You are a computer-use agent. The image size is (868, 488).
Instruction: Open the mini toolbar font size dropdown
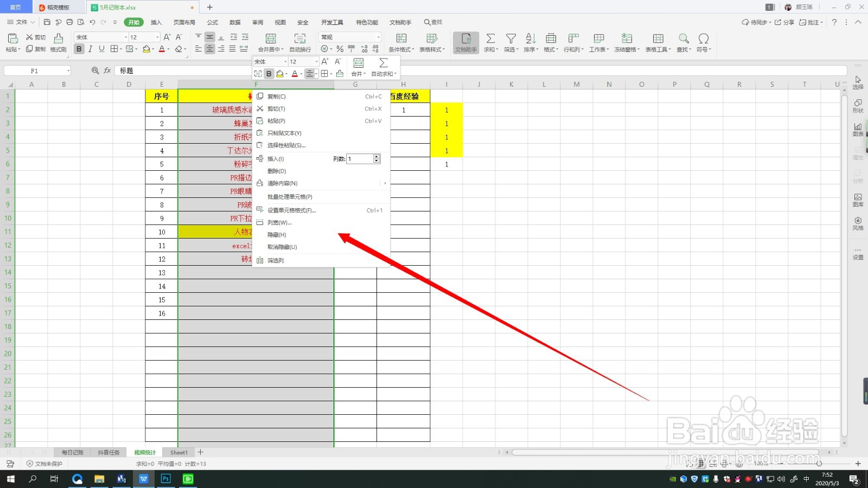[317, 62]
